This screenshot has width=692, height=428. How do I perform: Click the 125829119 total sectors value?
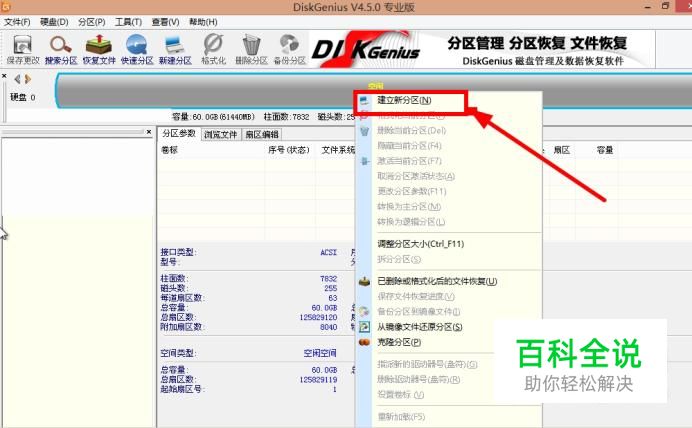[318, 379]
